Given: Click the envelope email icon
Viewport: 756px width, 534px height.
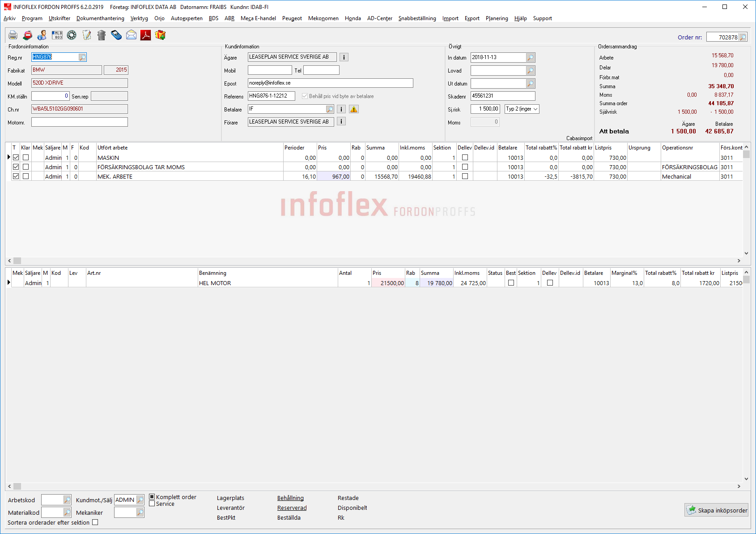Looking at the screenshot, I should [131, 35].
